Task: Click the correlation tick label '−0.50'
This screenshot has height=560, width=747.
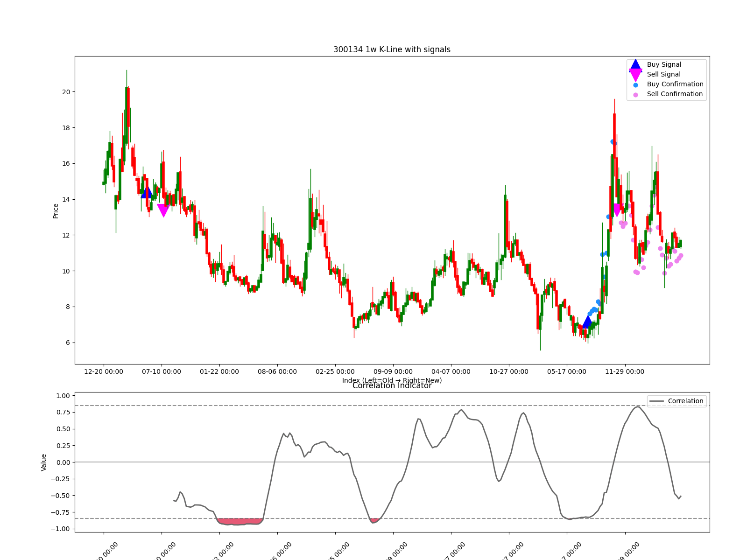Action: tap(61, 496)
